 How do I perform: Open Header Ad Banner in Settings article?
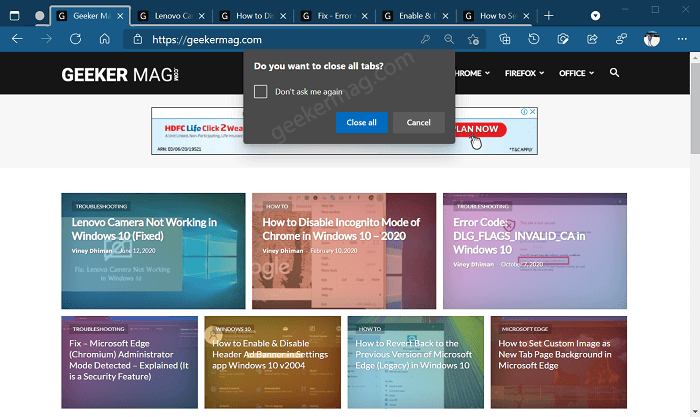click(270, 354)
